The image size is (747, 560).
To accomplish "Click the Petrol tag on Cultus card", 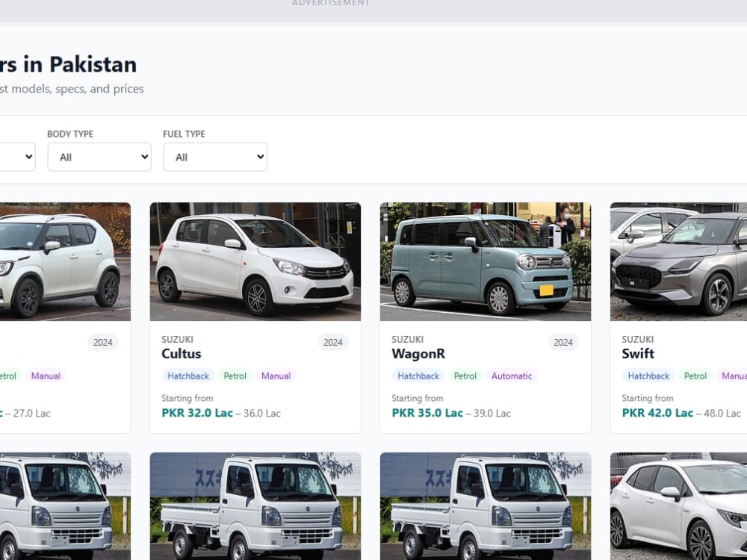I will tap(235, 376).
